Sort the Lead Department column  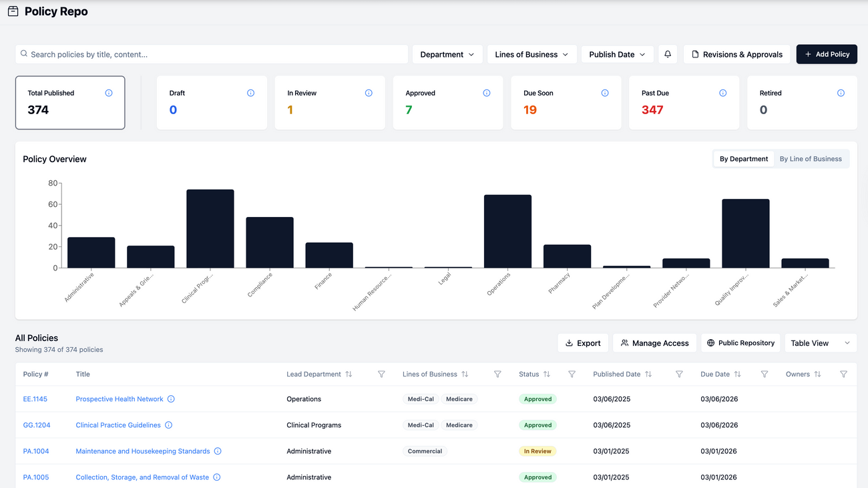tap(348, 374)
